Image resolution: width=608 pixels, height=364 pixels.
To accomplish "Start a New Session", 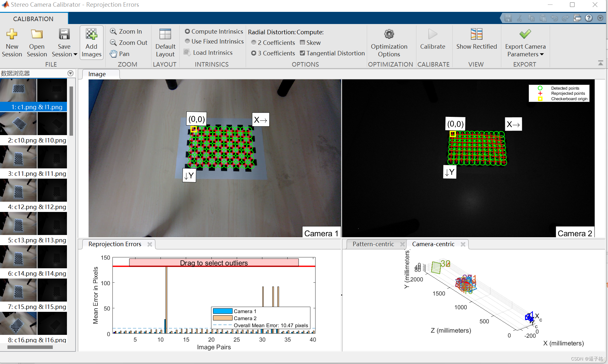I will [12, 43].
